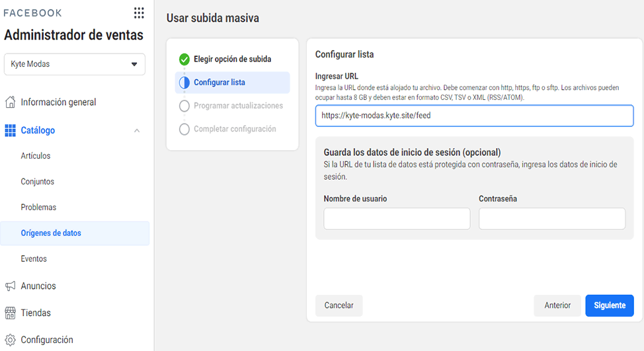Open the Kyte Modas account dropdown

pos(74,64)
